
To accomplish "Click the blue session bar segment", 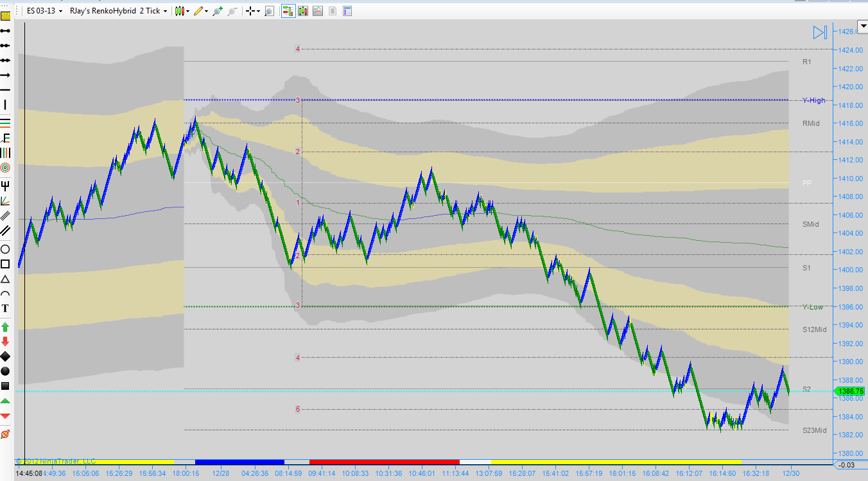I will (x=239, y=462).
